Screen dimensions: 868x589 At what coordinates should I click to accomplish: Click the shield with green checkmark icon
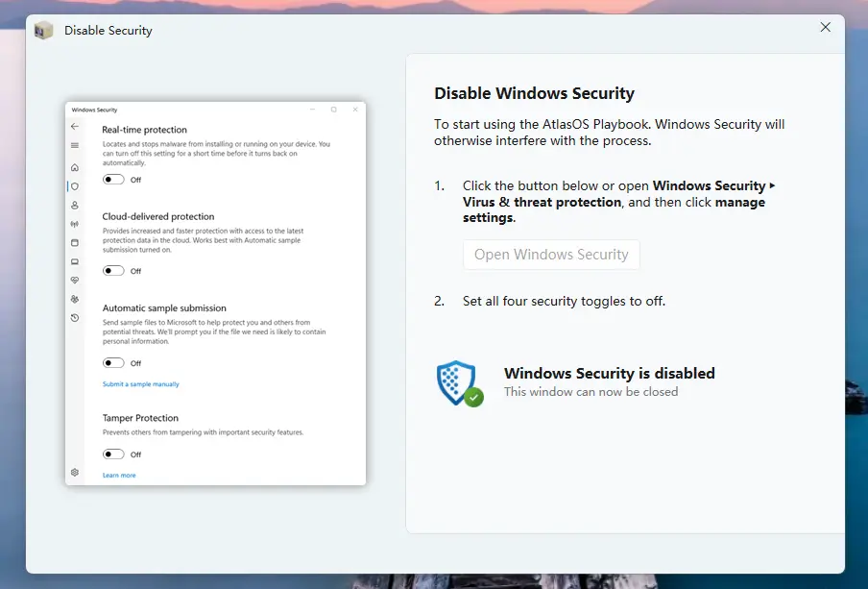coord(460,383)
